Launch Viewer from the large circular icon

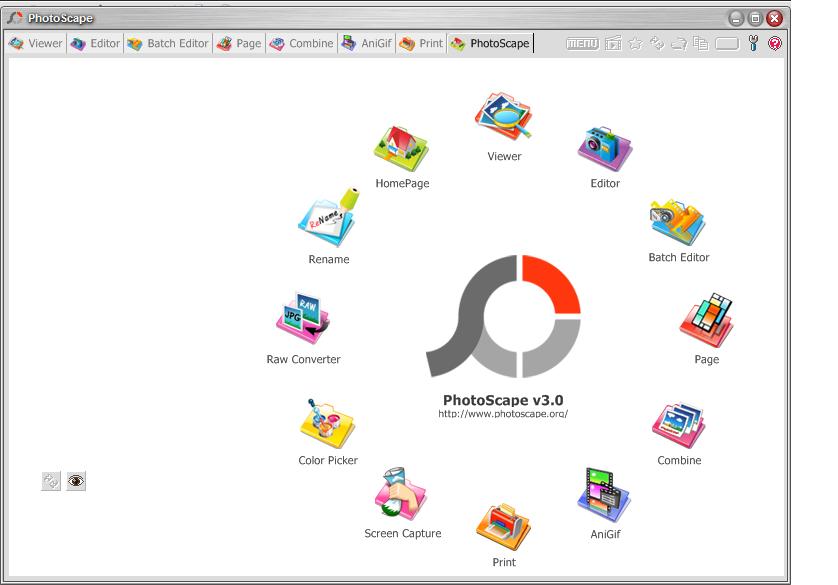coord(503,116)
